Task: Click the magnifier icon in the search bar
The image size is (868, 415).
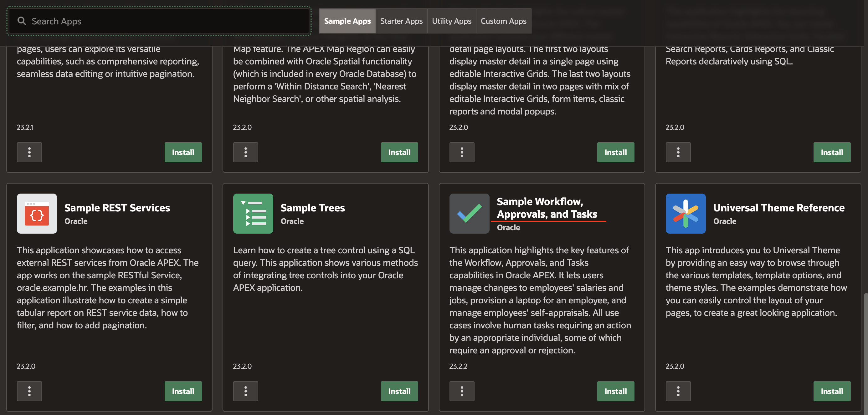Action: [x=22, y=21]
